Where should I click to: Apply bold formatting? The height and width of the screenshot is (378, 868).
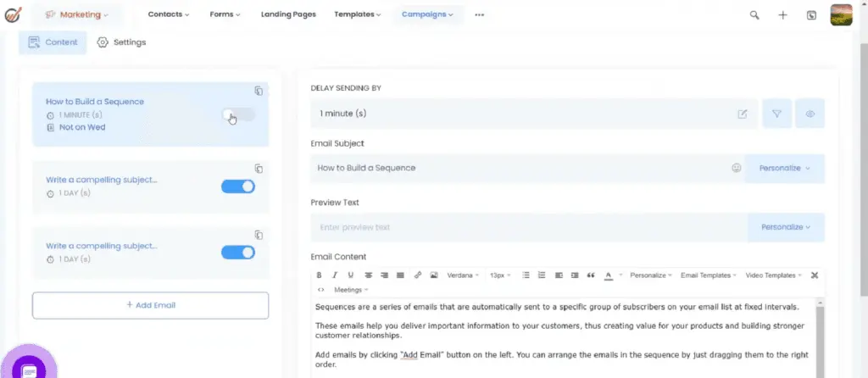click(x=319, y=275)
